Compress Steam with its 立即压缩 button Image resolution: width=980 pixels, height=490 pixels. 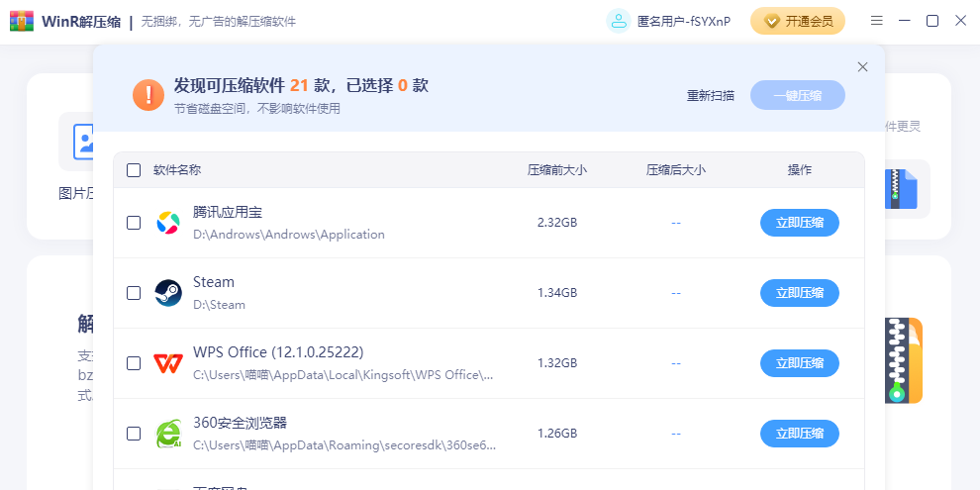[799, 293]
